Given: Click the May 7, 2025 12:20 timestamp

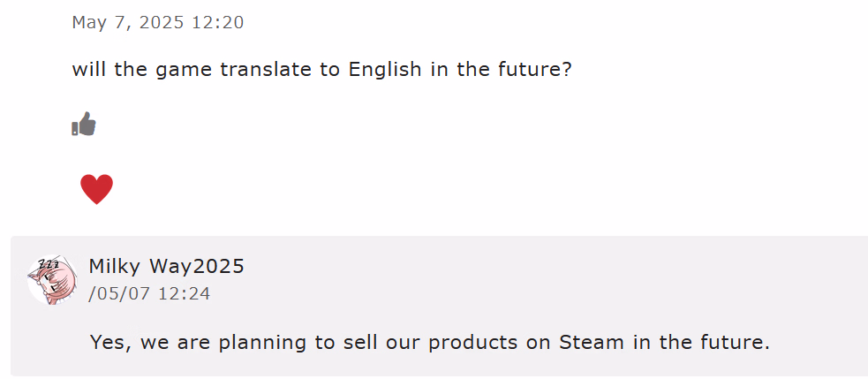Looking at the screenshot, I should [157, 23].
